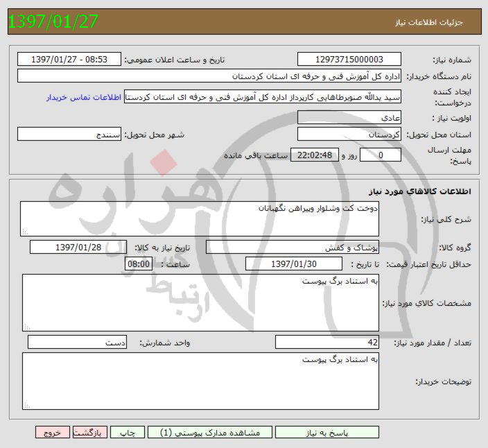Click the section heading اطلاعات کالاهای مورد نیاز
The height and width of the screenshot is (448, 488).
[420, 191]
